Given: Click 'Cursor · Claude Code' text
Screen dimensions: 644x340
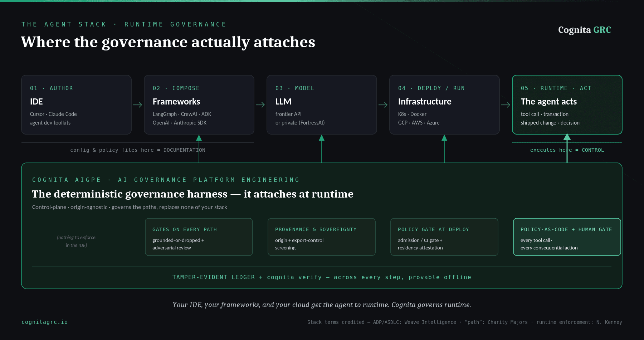Looking at the screenshot, I should tap(53, 114).
